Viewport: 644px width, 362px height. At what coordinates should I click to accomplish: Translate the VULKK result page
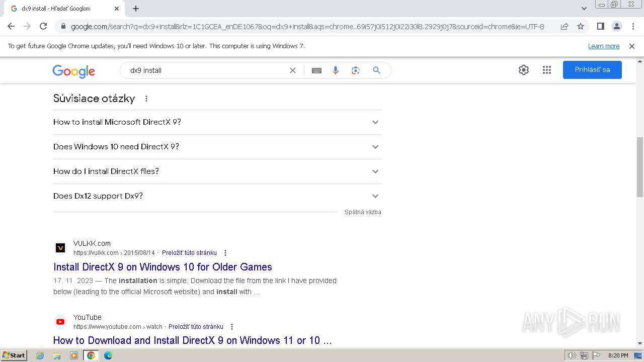click(x=189, y=253)
